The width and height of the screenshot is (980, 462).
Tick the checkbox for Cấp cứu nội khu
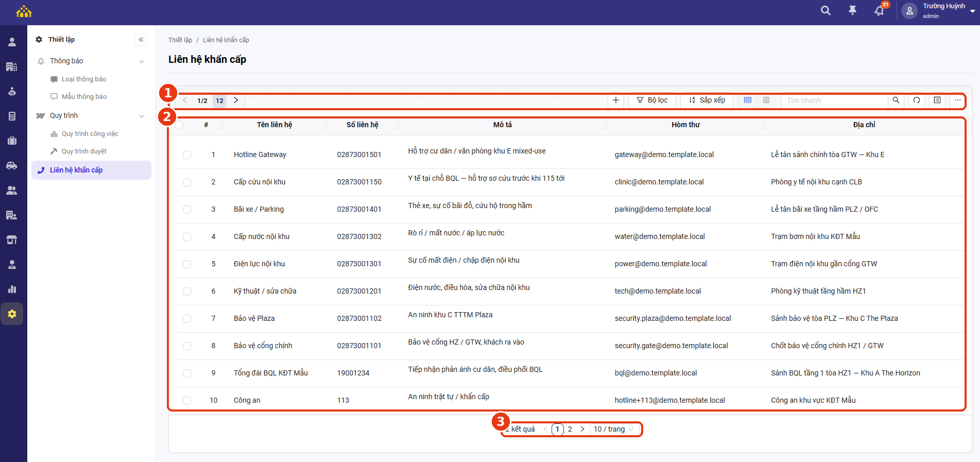pos(187,182)
